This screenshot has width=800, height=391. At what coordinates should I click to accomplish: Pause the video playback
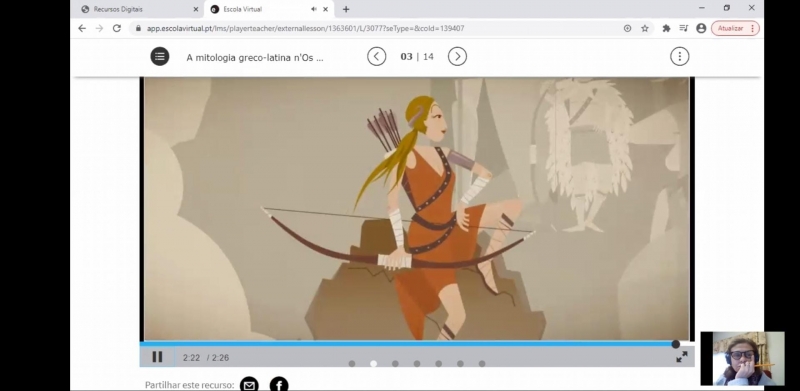[x=157, y=357]
